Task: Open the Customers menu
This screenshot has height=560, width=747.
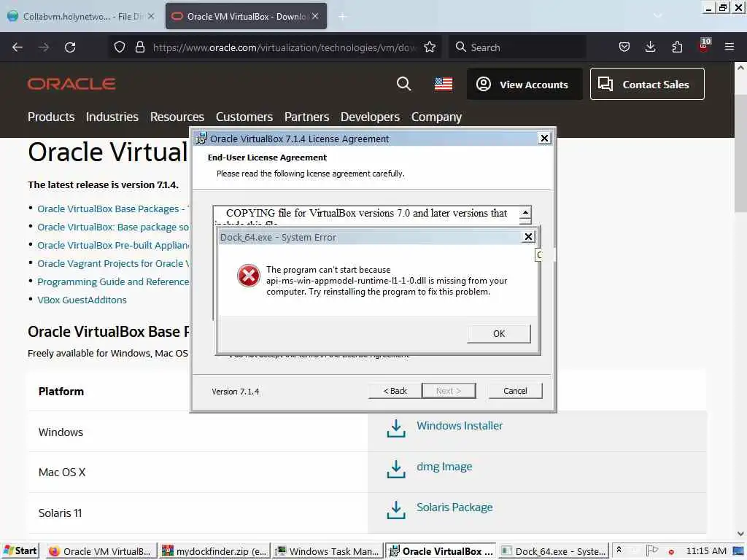Action: pos(244,117)
